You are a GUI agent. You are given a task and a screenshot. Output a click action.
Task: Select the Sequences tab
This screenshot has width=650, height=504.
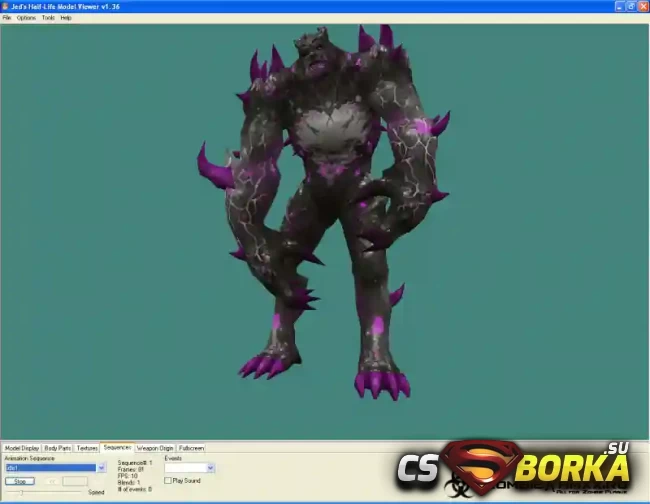pyautogui.click(x=117, y=447)
